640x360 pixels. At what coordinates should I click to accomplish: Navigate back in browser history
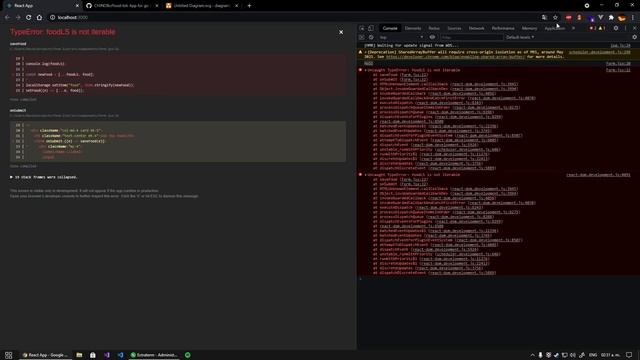click(7, 18)
